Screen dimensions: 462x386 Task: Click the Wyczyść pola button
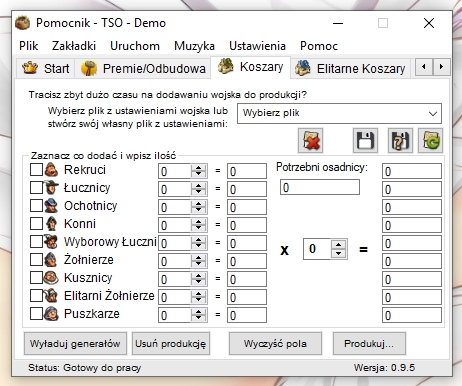coord(275,343)
